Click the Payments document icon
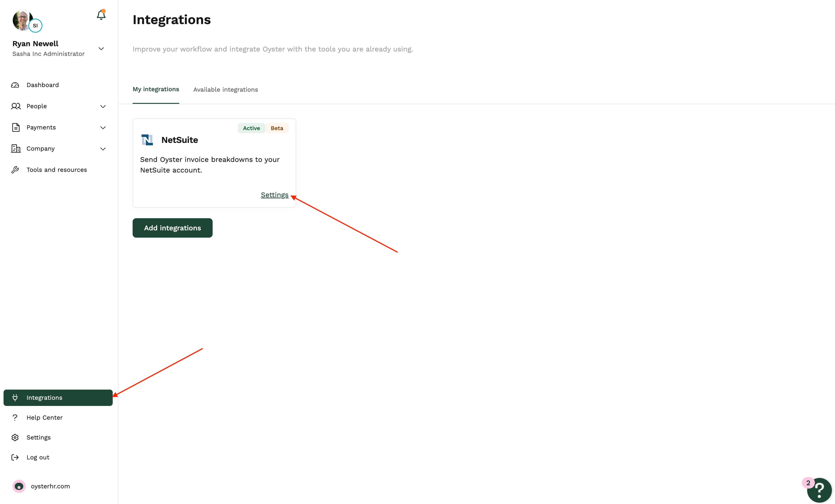 [x=16, y=127]
